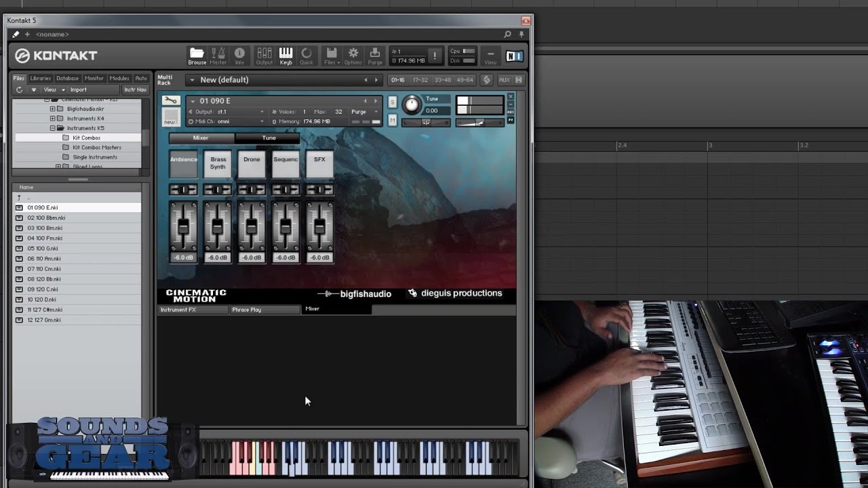Click the search magnifier in title bar
Image resolution: width=868 pixels, height=488 pixels.
point(507,34)
